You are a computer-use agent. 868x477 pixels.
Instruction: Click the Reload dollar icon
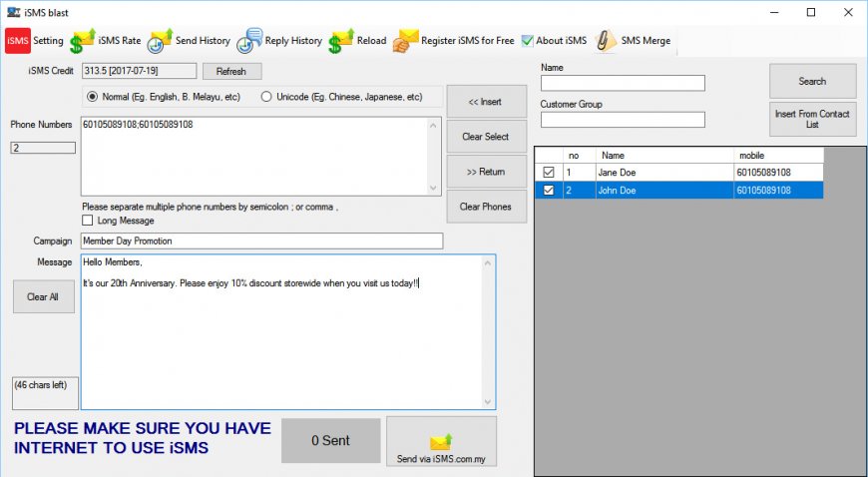pos(341,41)
